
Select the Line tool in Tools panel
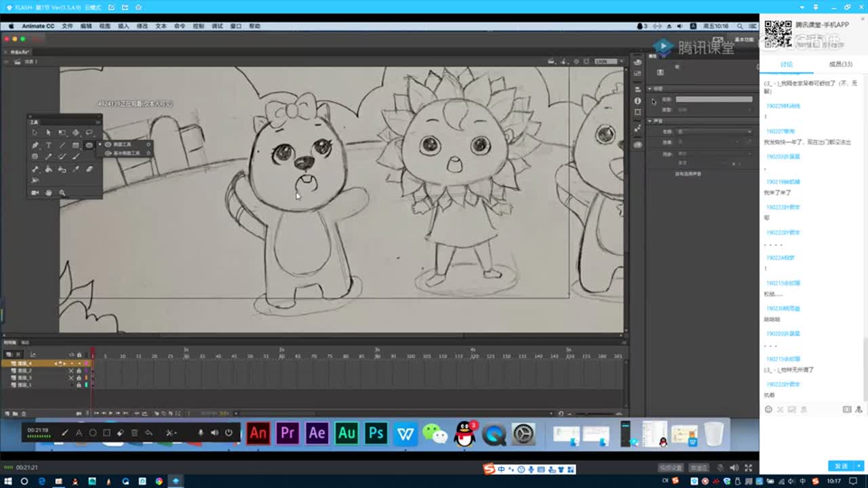tap(62, 145)
